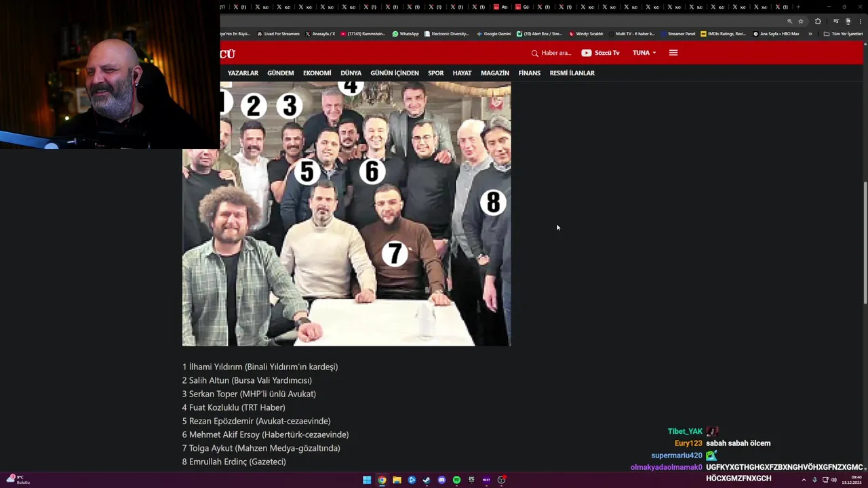Open the Chrome profile avatar

pyautogui.click(x=848, y=21)
